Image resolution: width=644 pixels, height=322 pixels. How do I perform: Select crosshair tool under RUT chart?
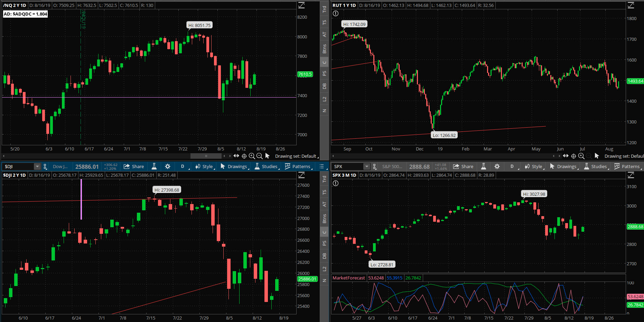point(573,156)
